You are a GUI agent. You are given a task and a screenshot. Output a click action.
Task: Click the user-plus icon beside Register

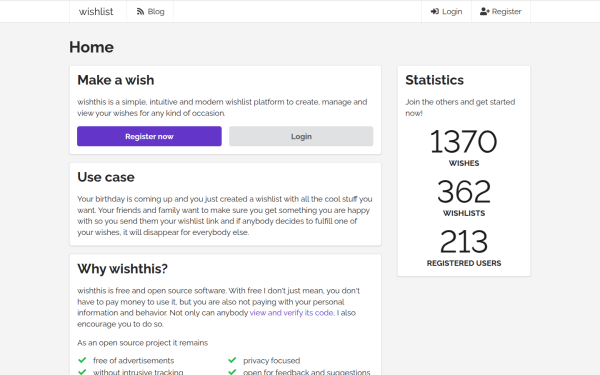click(485, 11)
